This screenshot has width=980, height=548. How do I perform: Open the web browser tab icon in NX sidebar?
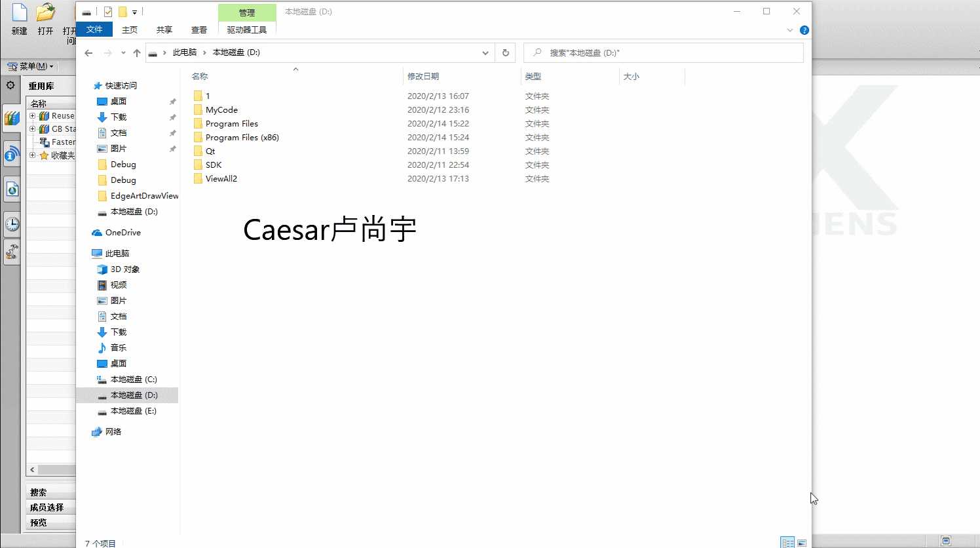[12, 189]
